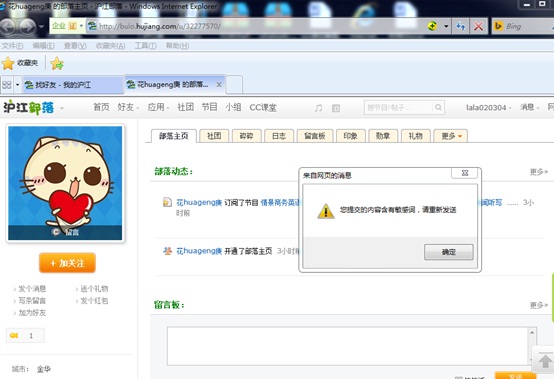This screenshot has width=554, height=379.
Task: Select the 印象 profile tab
Action: coord(350,136)
